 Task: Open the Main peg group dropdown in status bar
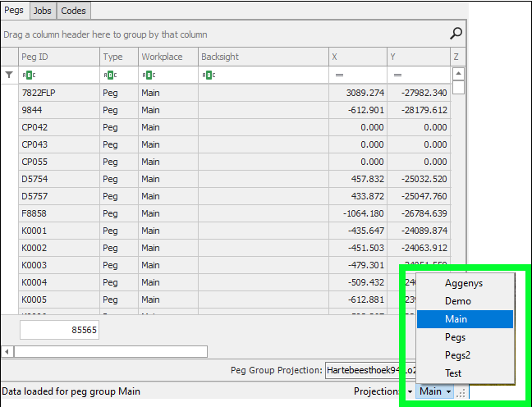(434, 391)
